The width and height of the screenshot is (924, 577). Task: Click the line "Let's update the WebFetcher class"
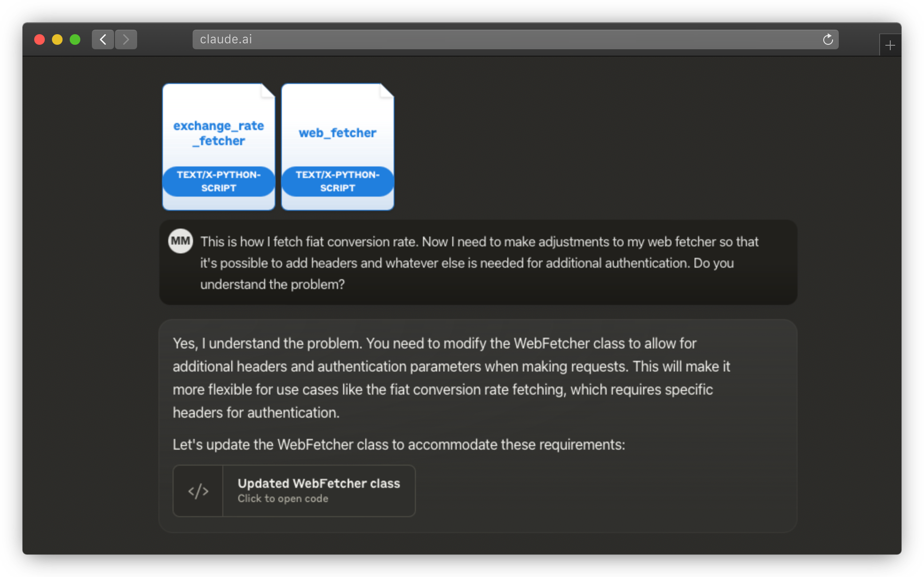point(399,444)
